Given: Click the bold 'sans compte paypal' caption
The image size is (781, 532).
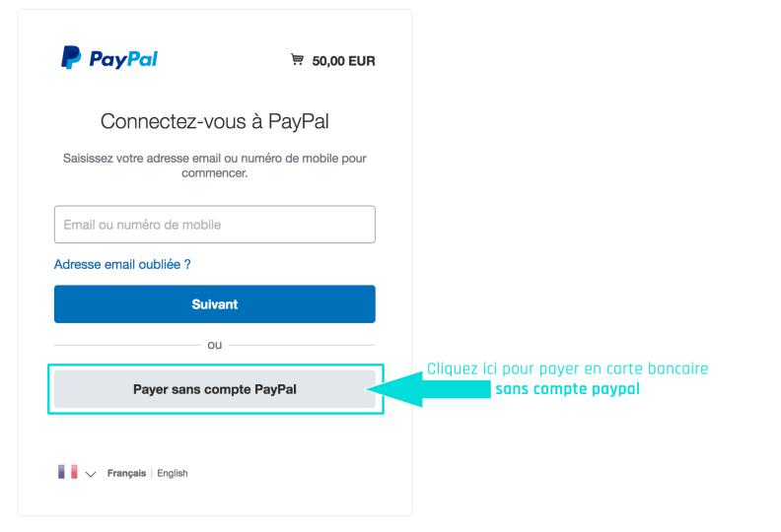Looking at the screenshot, I should [x=567, y=389].
